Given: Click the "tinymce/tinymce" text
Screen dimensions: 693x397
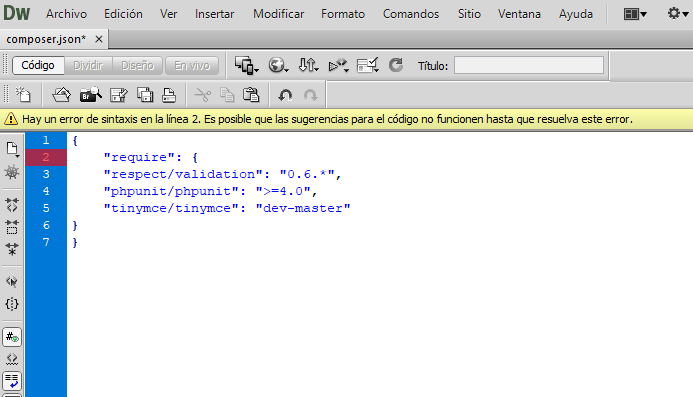Looking at the screenshot, I should point(171,208).
